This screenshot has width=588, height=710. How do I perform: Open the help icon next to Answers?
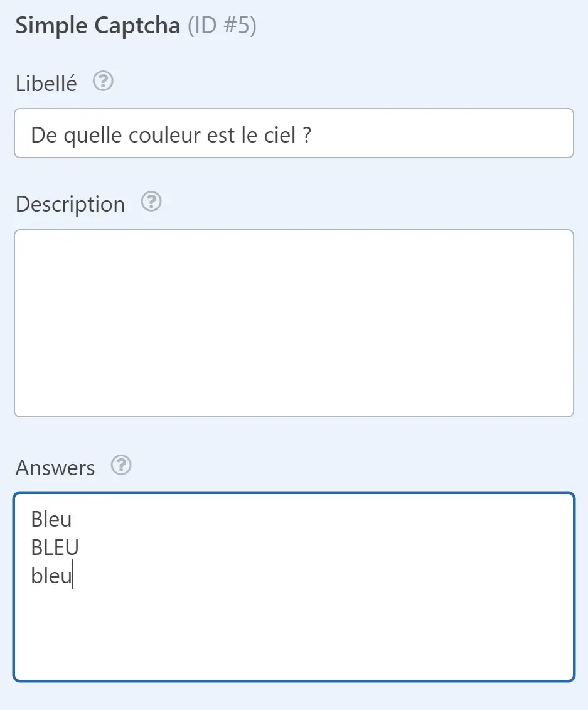(x=122, y=466)
